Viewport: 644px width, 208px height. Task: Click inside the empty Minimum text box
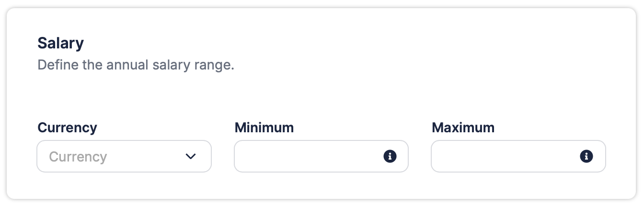point(307,156)
